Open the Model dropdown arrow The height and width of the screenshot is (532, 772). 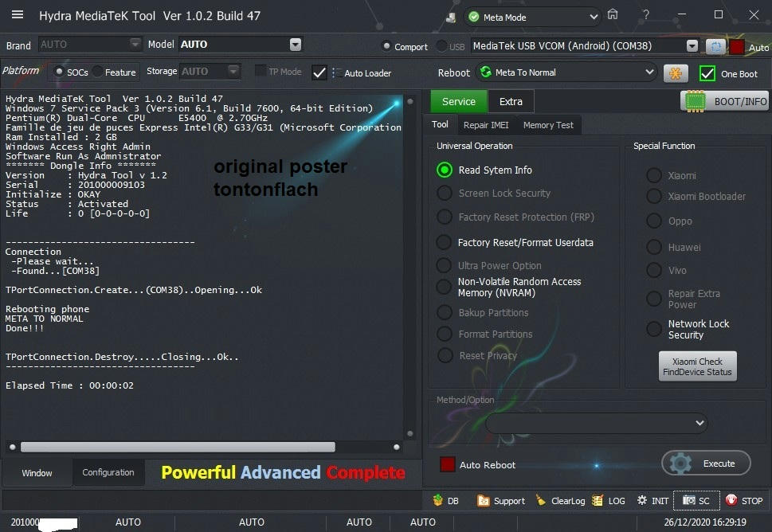pyautogui.click(x=296, y=45)
